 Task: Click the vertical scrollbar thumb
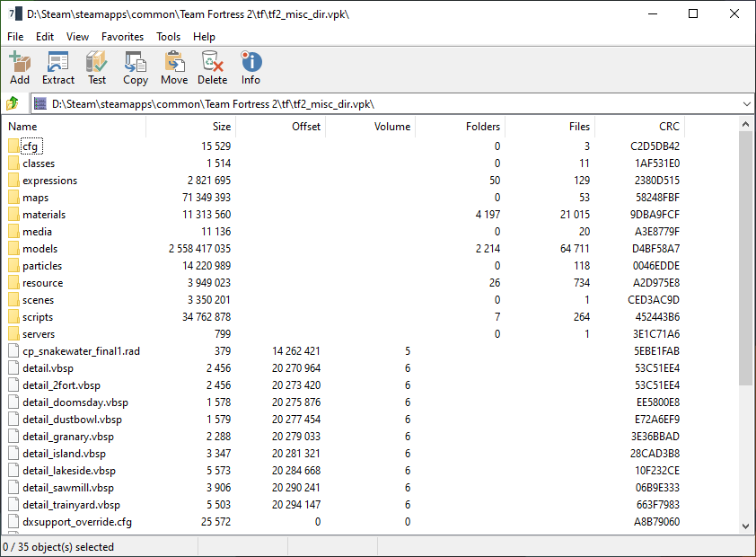[x=745, y=259]
